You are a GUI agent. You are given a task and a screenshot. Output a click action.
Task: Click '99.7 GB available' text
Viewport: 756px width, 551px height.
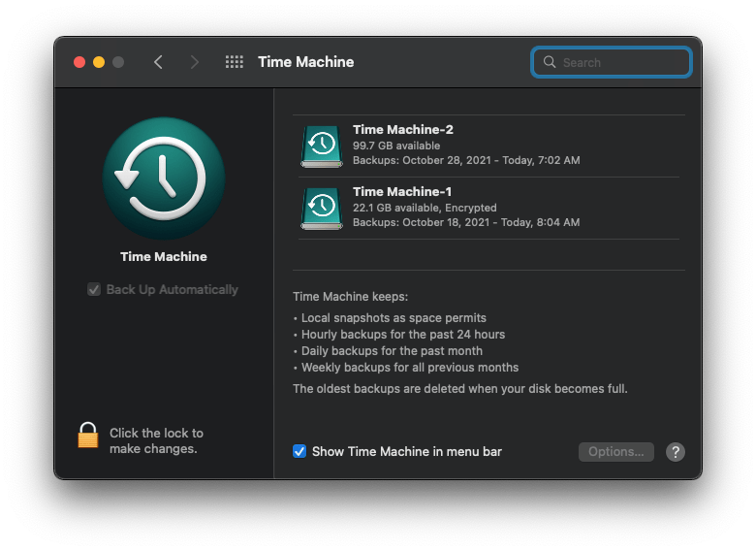(x=395, y=146)
